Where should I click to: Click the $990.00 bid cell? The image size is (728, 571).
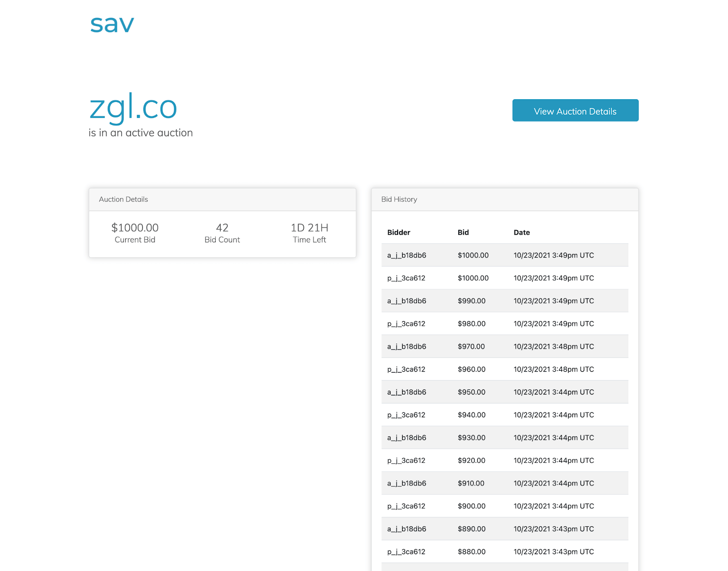pos(471,301)
